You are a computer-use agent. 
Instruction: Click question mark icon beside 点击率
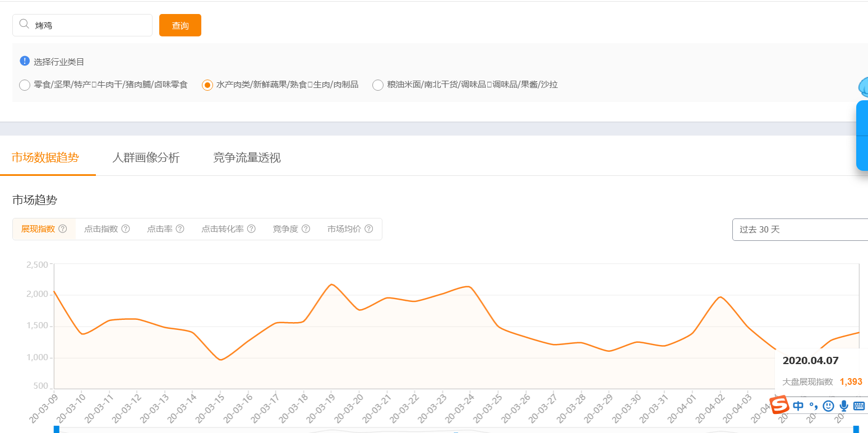point(180,229)
